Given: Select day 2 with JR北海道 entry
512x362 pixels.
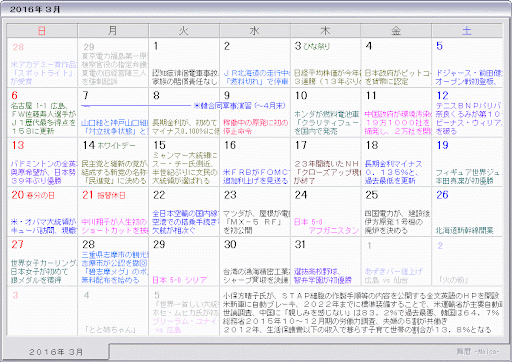Looking at the screenshot, I should pos(255,63).
